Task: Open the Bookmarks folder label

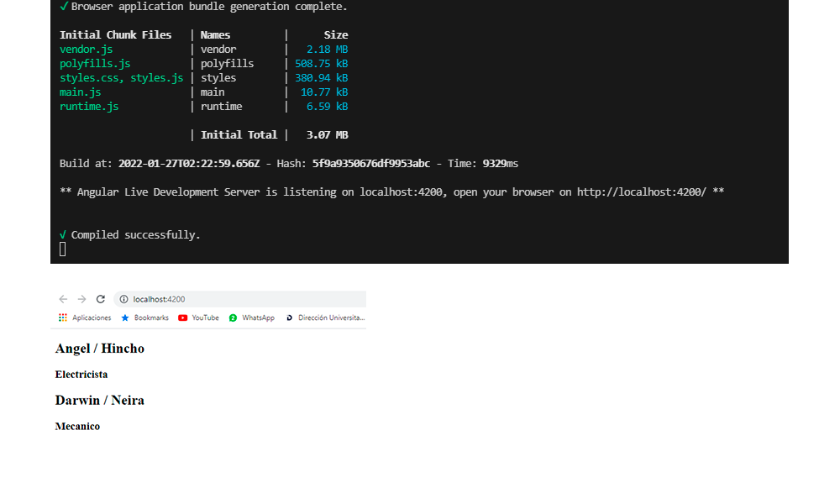Action: point(151,318)
